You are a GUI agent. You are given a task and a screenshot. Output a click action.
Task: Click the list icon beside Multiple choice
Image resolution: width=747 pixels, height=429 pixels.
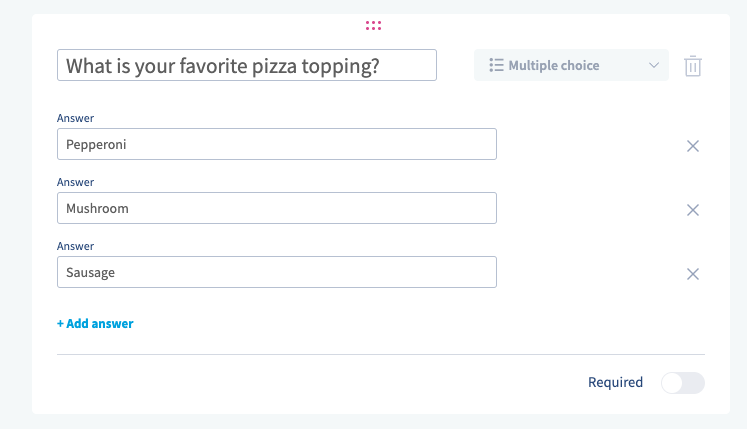pyautogui.click(x=496, y=66)
